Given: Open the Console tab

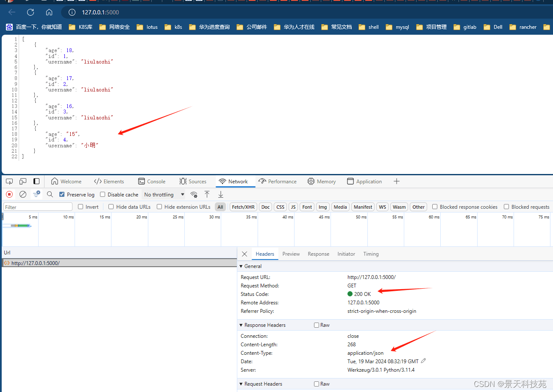Looking at the screenshot, I should 152,181.
